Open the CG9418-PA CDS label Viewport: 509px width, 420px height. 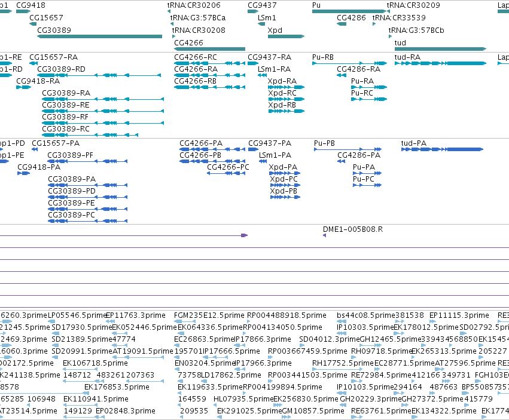point(39,167)
